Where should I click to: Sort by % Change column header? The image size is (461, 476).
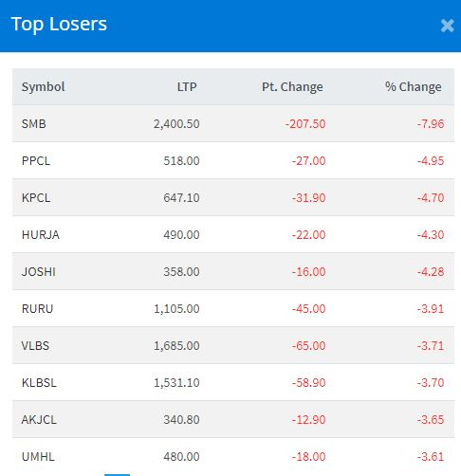coord(413,86)
